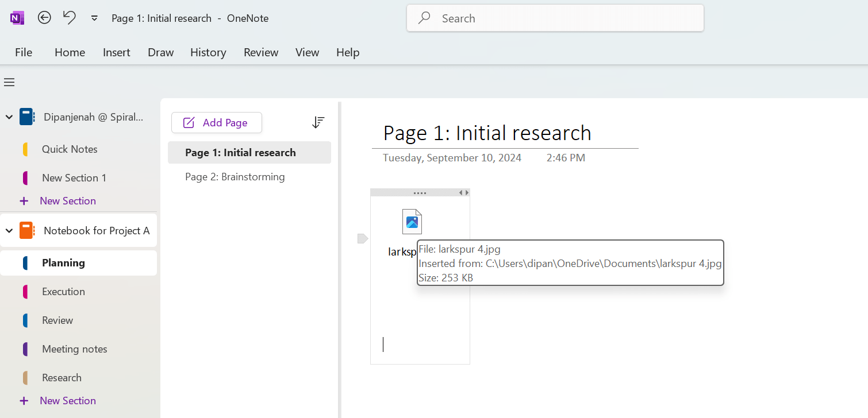Click the search magnifier icon

tap(424, 18)
